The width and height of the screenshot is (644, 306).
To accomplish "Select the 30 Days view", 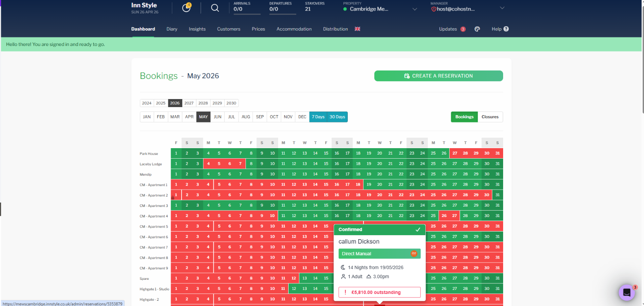I will coord(337,117).
